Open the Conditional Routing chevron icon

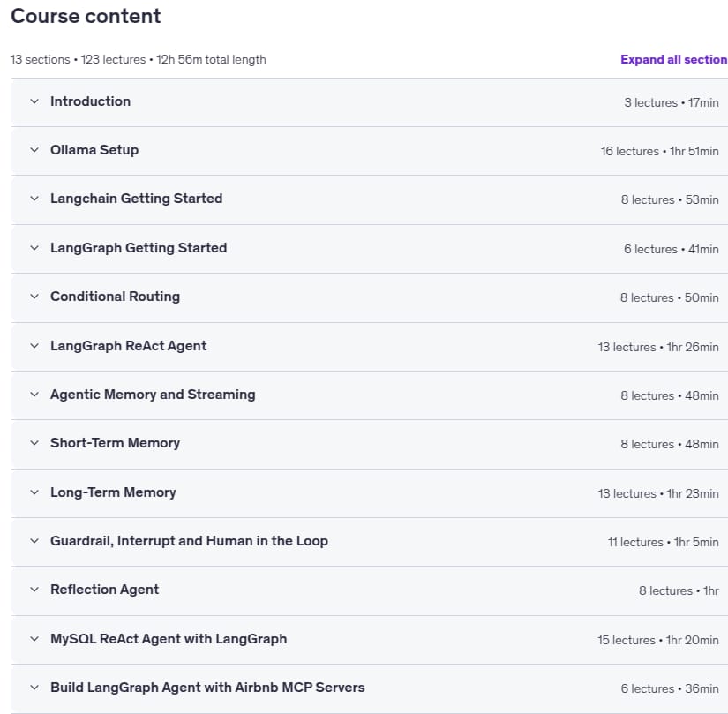[34, 297]
